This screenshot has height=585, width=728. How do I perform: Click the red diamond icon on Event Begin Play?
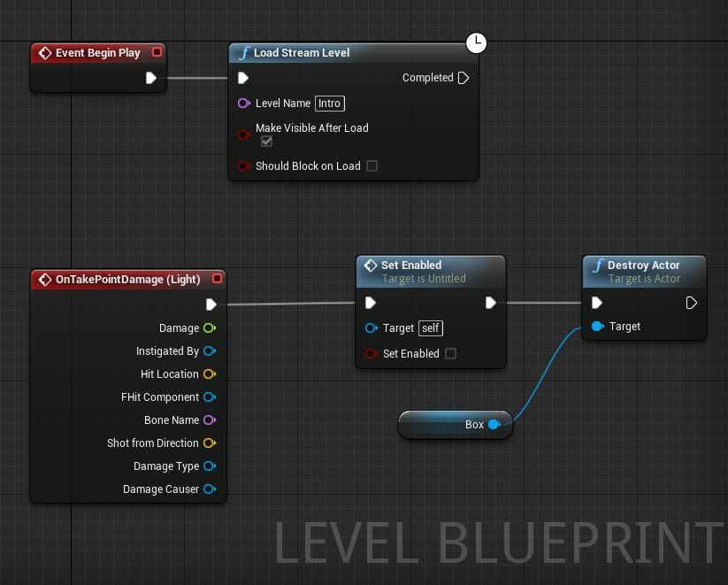click(45, 53)
